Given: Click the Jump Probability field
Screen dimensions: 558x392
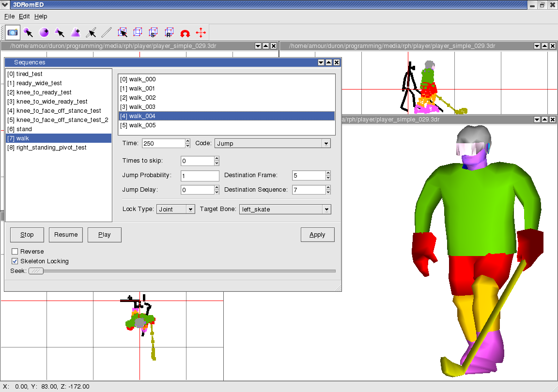Looking at the screenshot, I should (200, 176).
